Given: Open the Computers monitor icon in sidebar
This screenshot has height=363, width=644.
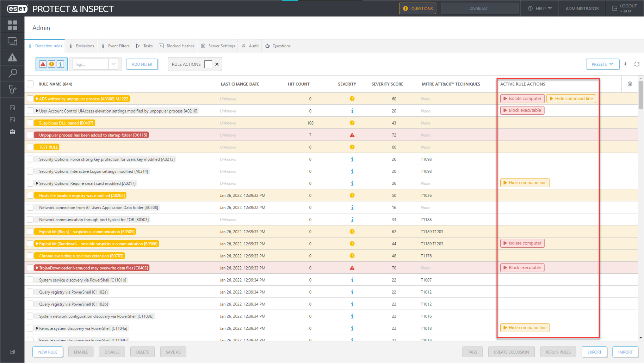Looking at the screenshot, I should coord(12,41).
